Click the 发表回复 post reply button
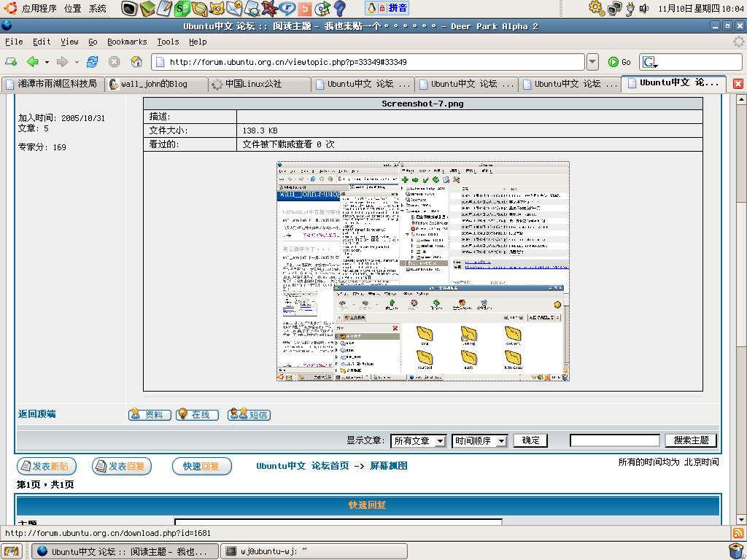The height and width of the screenshot is (560, 747). click(x=122, y=466)
